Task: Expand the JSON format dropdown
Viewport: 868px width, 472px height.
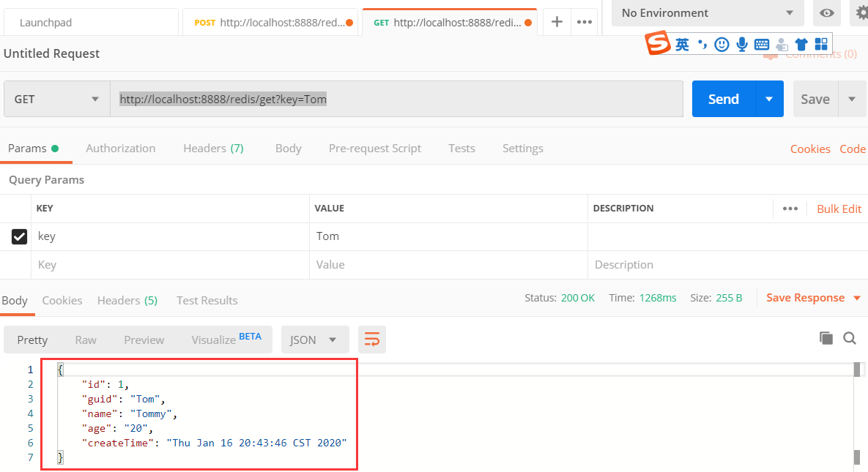Action: pos(314,340)
